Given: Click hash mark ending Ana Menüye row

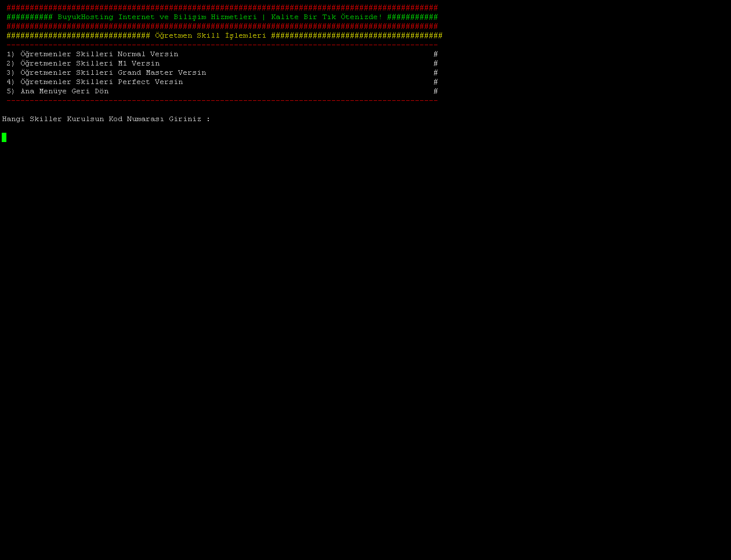Looking at the screenshot, I should (436, 92).
